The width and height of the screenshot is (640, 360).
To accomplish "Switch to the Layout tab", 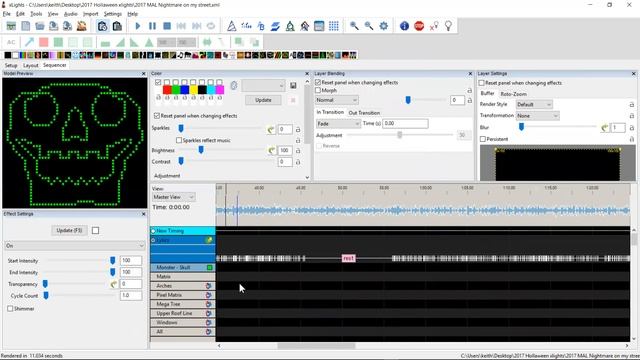I will (x=31, y=65).
